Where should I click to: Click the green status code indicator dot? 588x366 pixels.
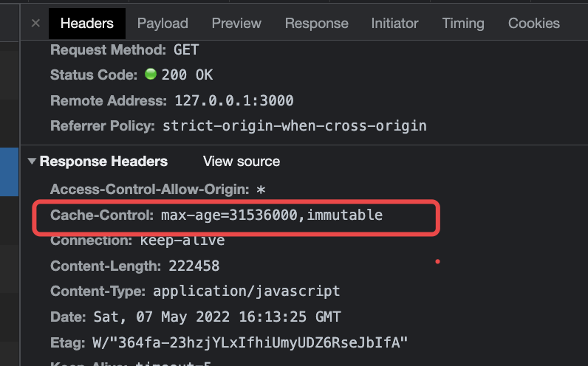[x=151, y=75]
